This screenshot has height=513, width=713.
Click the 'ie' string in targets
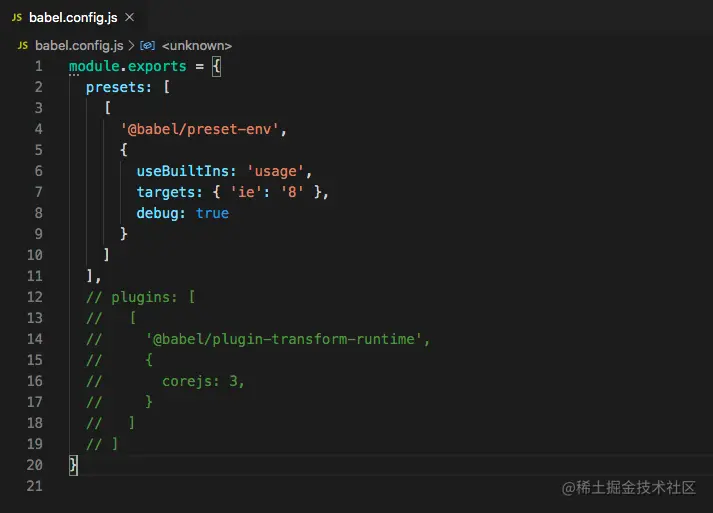246,192
